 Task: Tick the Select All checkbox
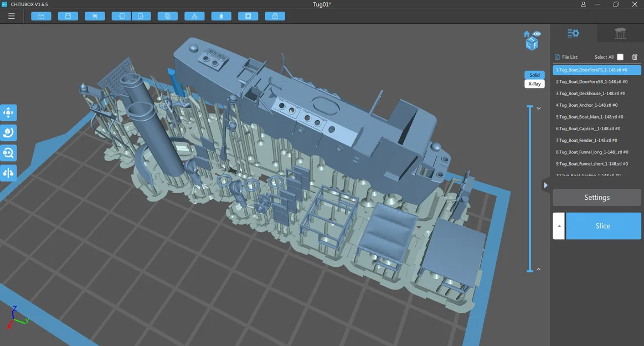coord(620,57)
